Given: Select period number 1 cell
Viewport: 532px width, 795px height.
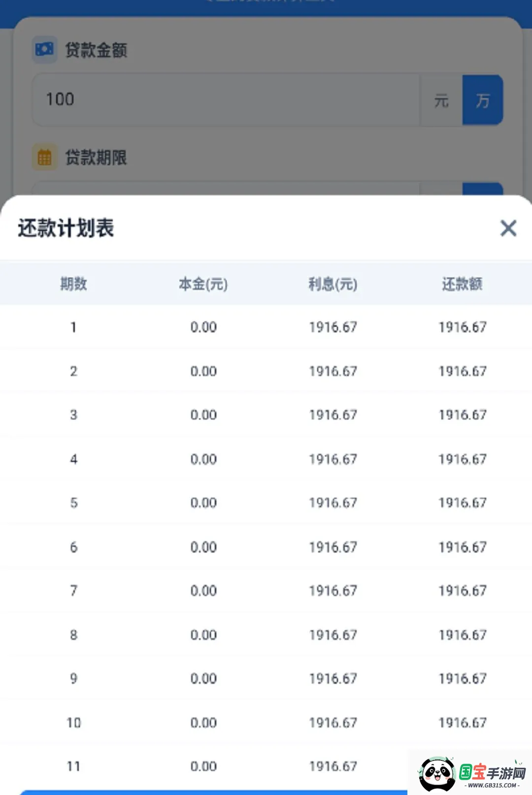Looking at the screenshot, I should 73,327.
